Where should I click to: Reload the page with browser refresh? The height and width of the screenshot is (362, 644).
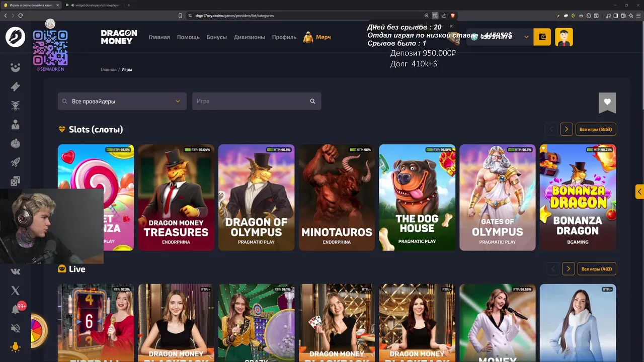click(x=21, y=16)
